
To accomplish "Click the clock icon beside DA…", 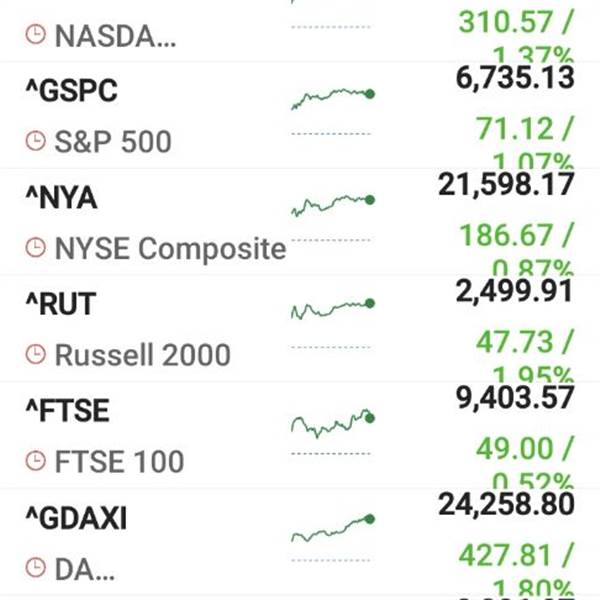I will coord(35,568).
